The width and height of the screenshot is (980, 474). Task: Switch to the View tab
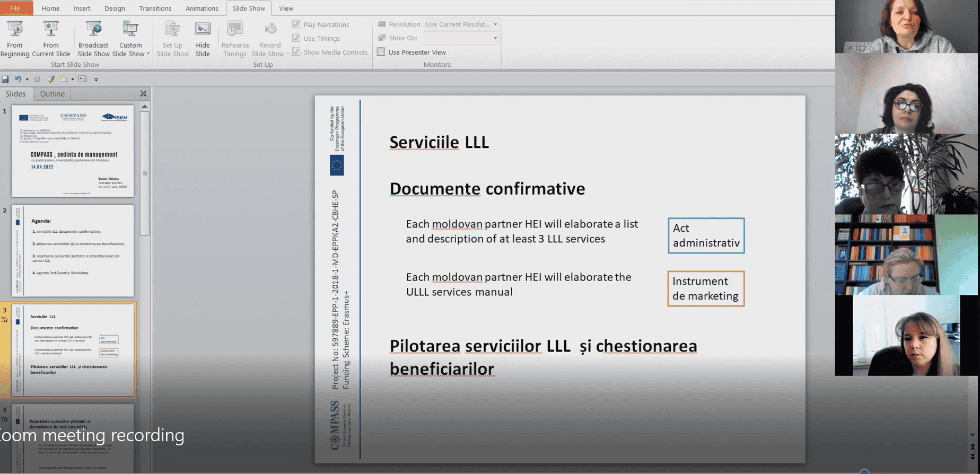286,8
